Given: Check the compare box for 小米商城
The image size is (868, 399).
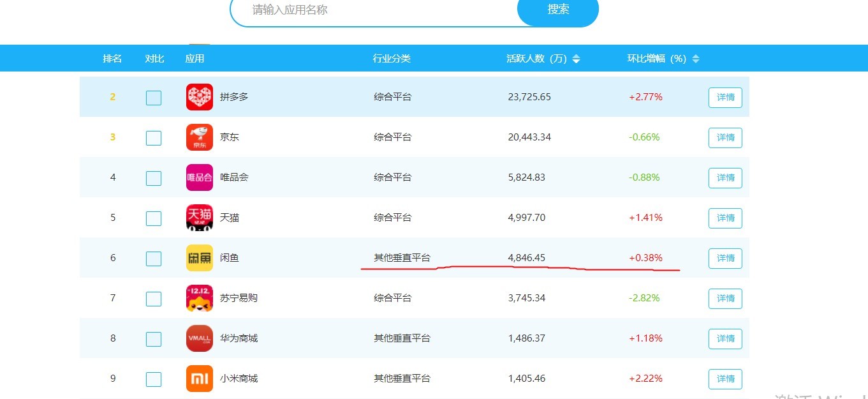Looking at the screenshot, I should 154,379.
